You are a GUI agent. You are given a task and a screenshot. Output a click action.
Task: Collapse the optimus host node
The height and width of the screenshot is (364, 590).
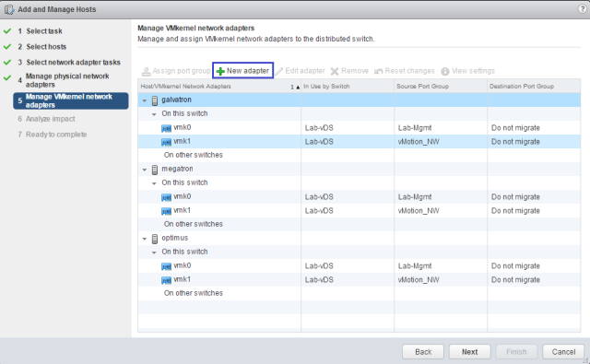(145, 239)
